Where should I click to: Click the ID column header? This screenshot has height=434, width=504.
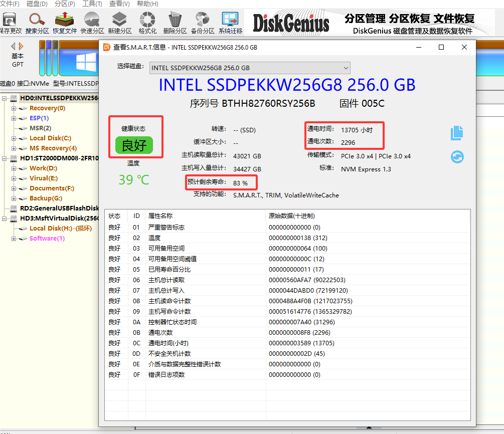[136, 216]
